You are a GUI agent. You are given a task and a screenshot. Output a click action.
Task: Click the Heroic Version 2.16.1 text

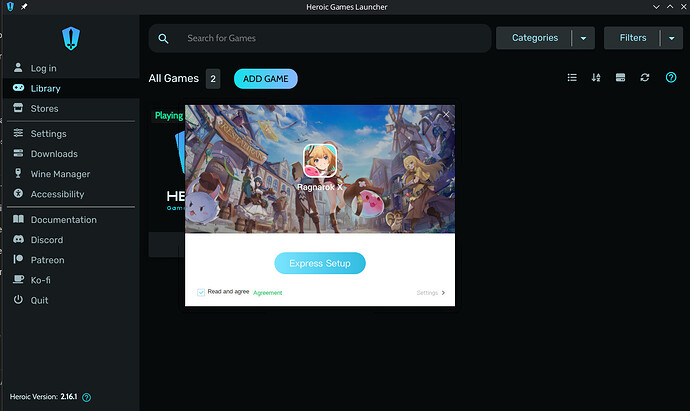[x=43, y=396]
